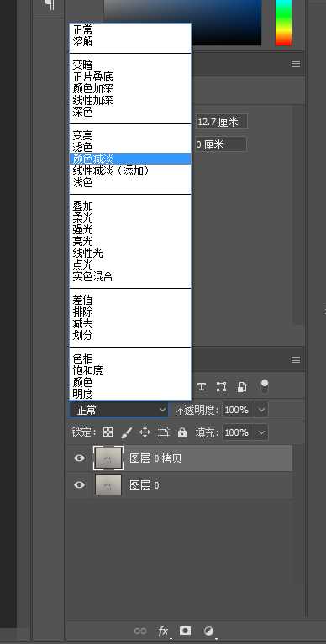Viewport: 326px width, 644px height.
Task: Toggle the layer filter switch
Action: pyautogui.click(x=265, y=385)
